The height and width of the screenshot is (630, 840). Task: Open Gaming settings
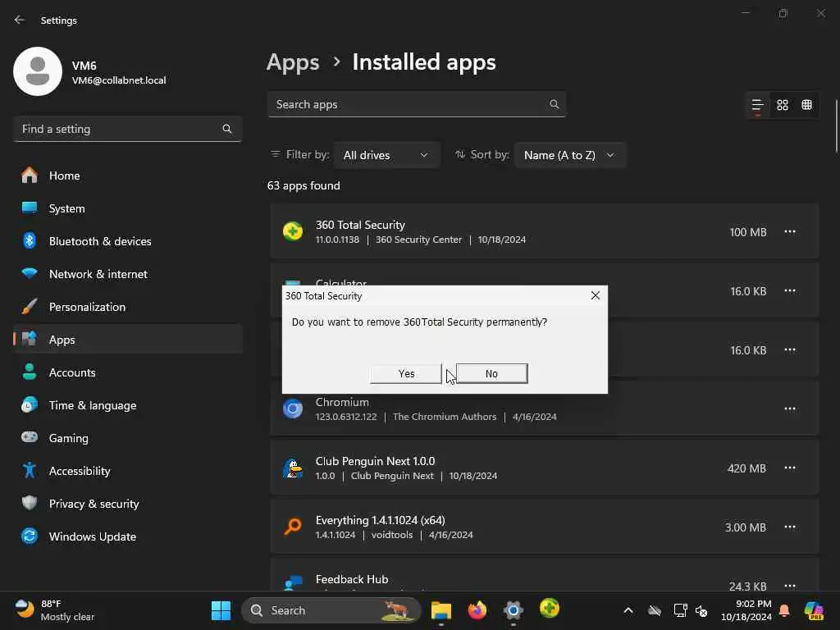coord(127,438)
